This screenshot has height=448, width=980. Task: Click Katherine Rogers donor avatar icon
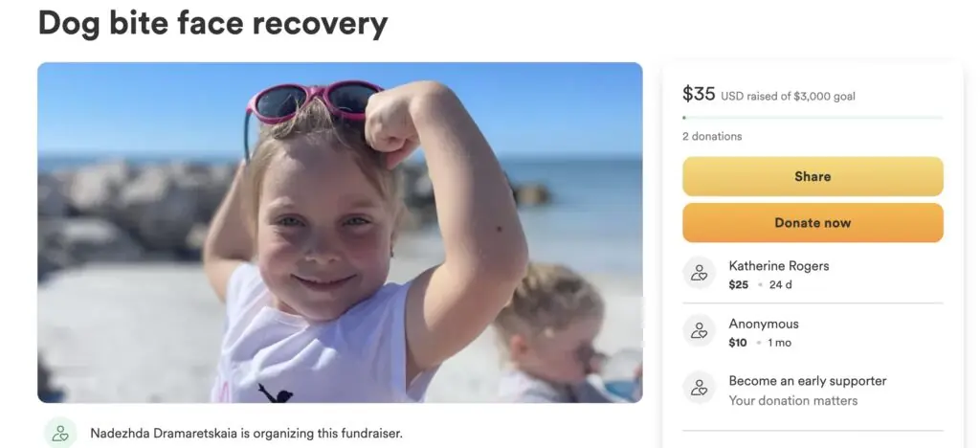point(699,273)
